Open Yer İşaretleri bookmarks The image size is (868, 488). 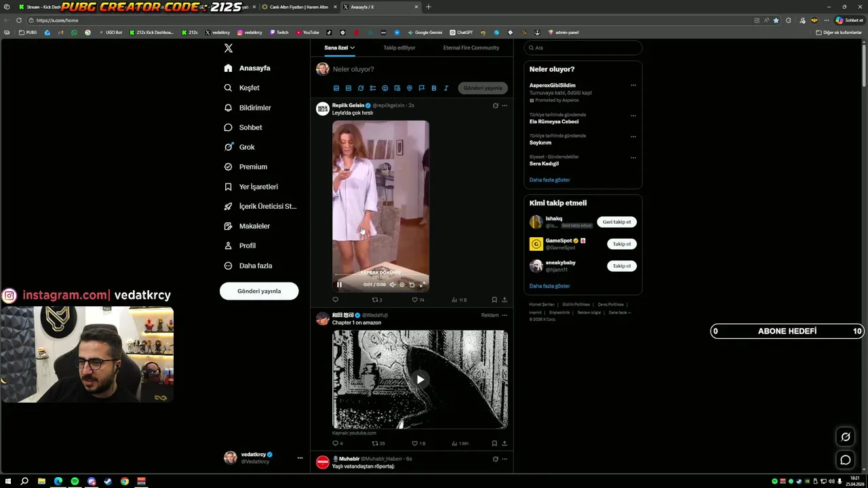[x=251, y=186]
